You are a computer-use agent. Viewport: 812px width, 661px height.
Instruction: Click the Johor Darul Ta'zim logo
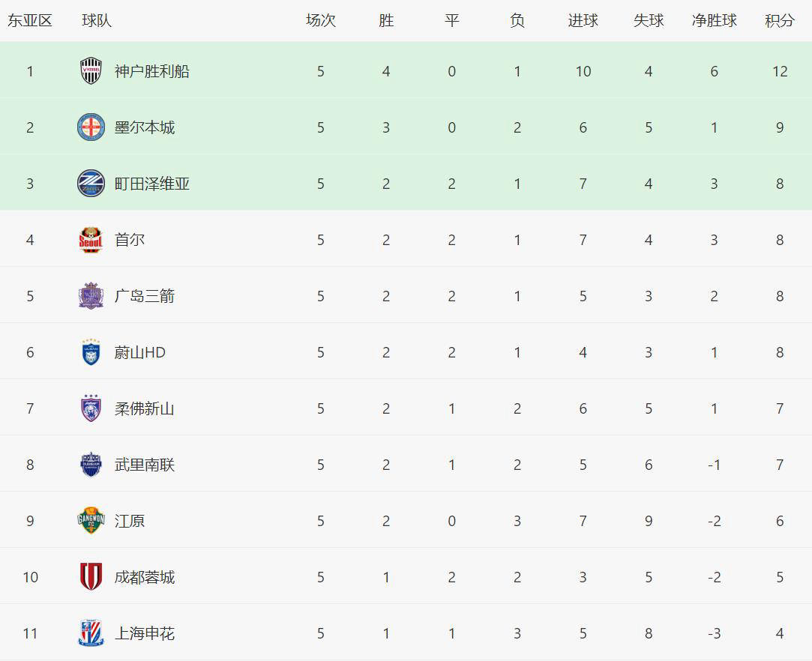[x=91, y=408]
